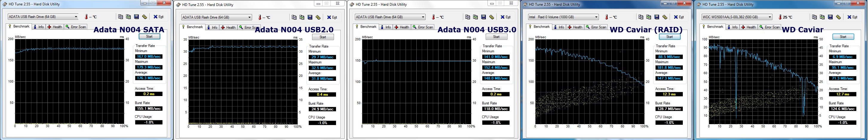Viewport: 868px width, 140px height.
Task: Save screenshot floppy icon in WDC WD5001AALS window
Action: pyautogui.click(x=830, y=17)
